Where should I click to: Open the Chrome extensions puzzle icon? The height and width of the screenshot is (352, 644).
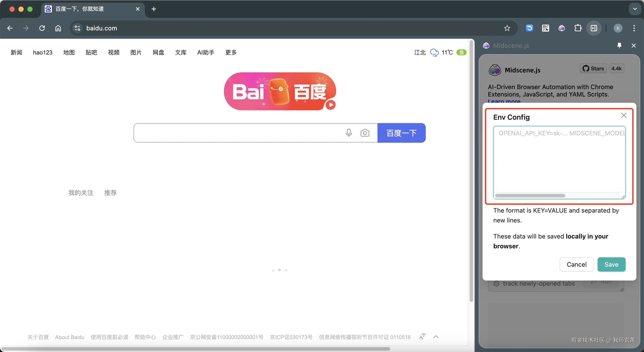578,28
